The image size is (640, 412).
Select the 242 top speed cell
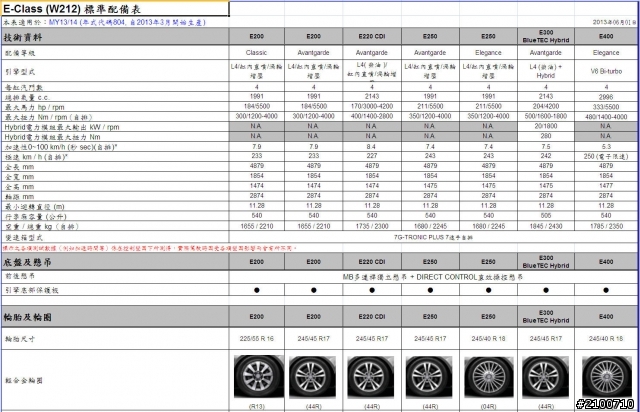pyautogui.click(x=546, y=156)
